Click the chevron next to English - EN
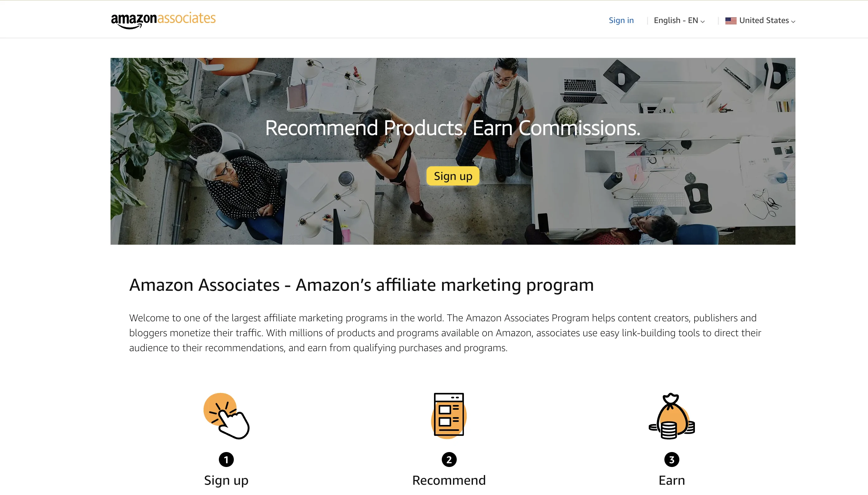The image size is (868, 495). coord(702,21)
